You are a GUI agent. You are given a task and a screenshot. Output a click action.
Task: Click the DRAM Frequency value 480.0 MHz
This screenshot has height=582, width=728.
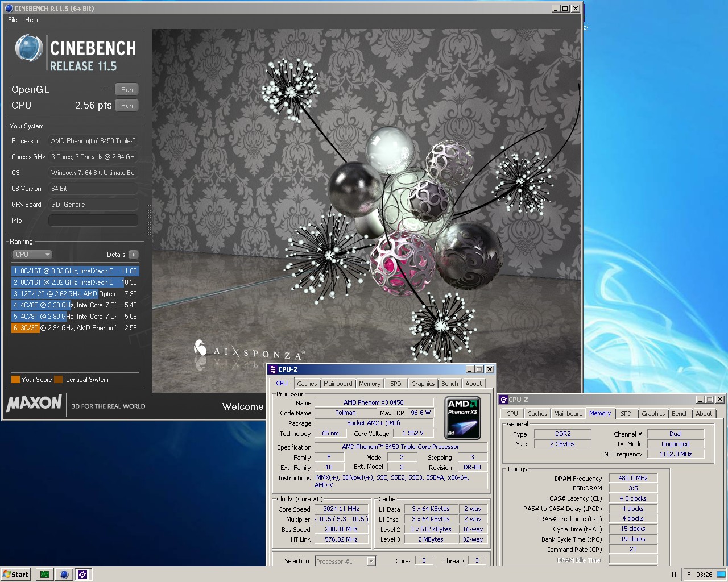(633, 478)
